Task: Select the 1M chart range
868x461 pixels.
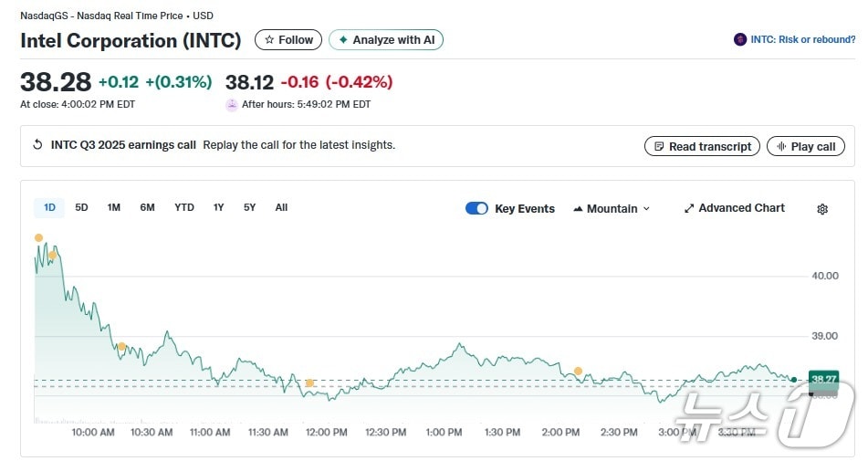Action: point(113,207)
